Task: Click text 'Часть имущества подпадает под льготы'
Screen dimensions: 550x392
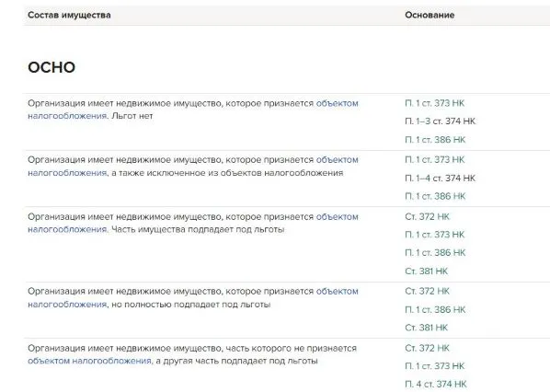Action: click(x=198, y=230)
